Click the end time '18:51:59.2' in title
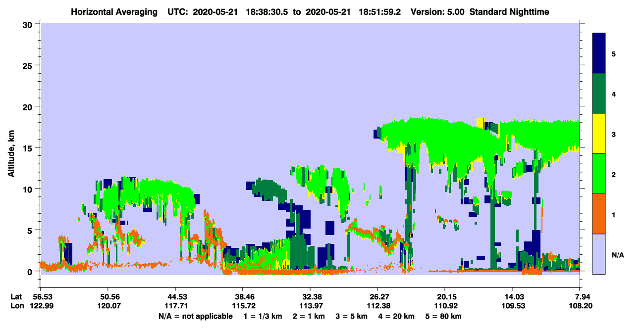This screenshot has width=644, height=330. pos(380,12)
